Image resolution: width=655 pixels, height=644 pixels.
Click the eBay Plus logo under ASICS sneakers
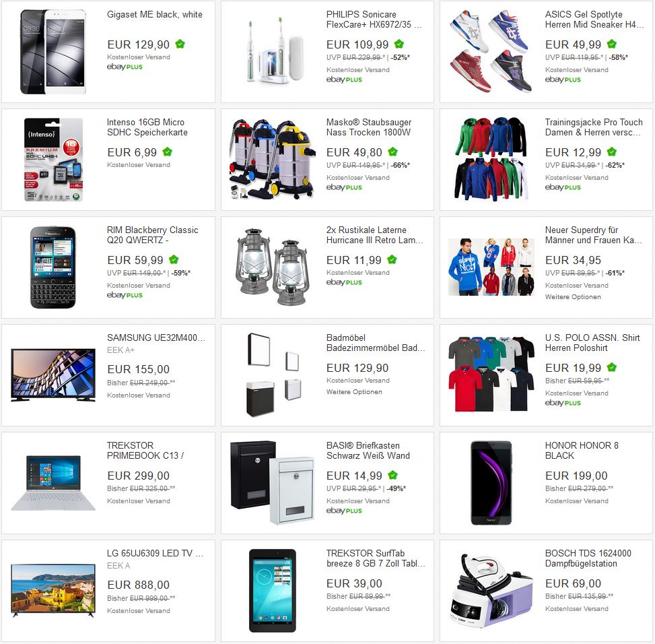click(563, 79)
